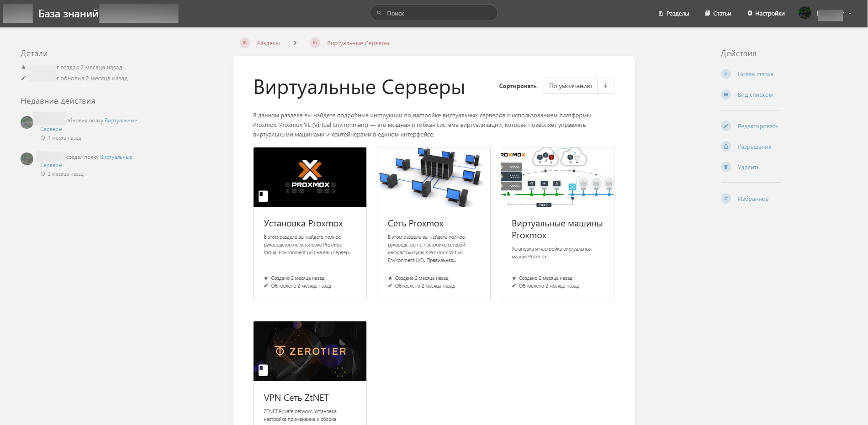Switch to Вид списком view
Screen dimensions: 868x425
point(755,94)
